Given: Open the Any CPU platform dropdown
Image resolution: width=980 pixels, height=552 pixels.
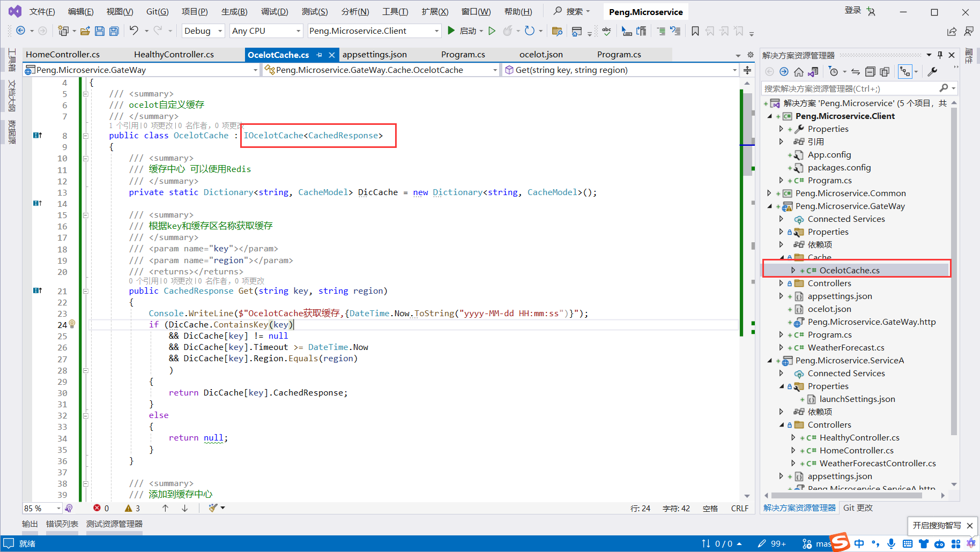Looking at the screenshot, I should point(298,31).
